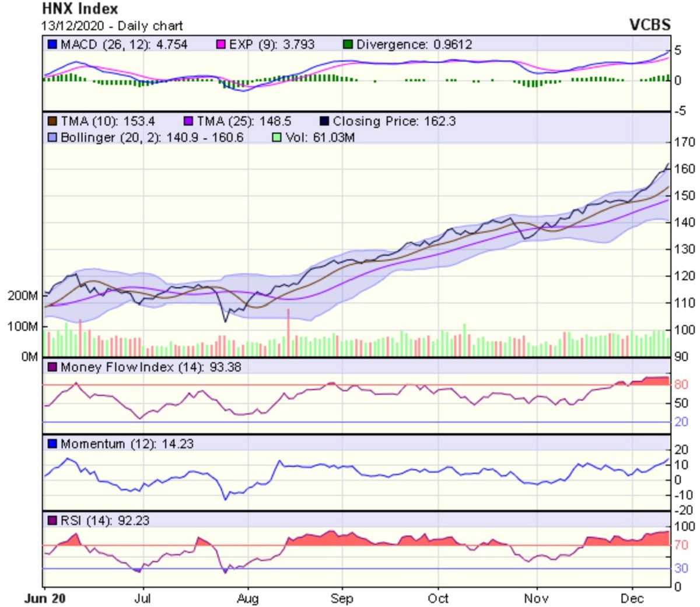Click the purple TMA (25) legend swatch
The width and height of the screenshot is (700, 607).
(188, 122)
